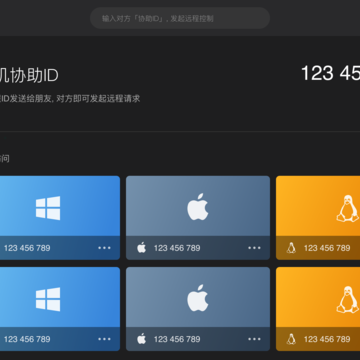Select the large 123 45 assist ID number
360x360 pixels.
point(331,73)
